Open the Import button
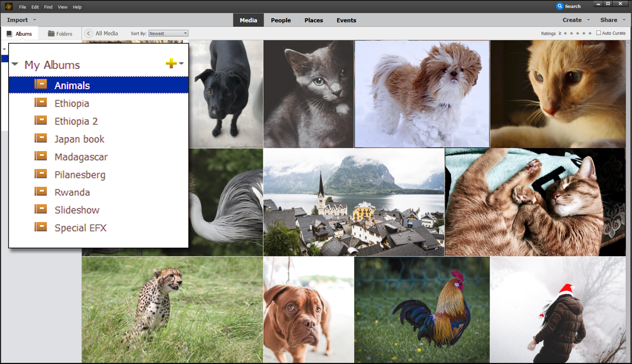This screenshot has height=364, width=632. tap(21, 20)
